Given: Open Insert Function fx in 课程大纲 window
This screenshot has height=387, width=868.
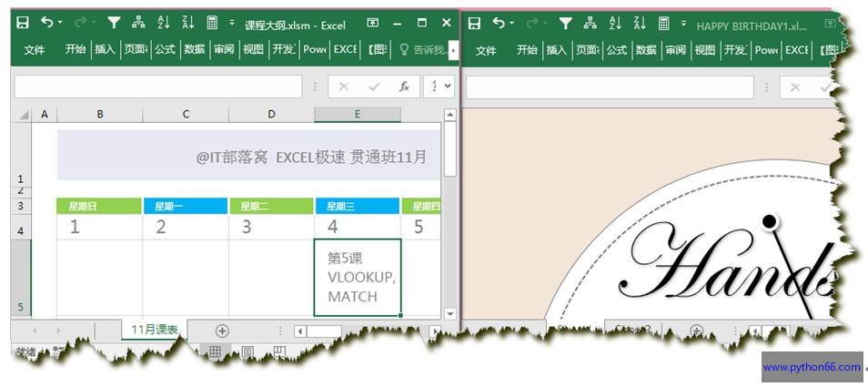Looking at the screenshot, I should pyautogui.click(x=405, y=87).
